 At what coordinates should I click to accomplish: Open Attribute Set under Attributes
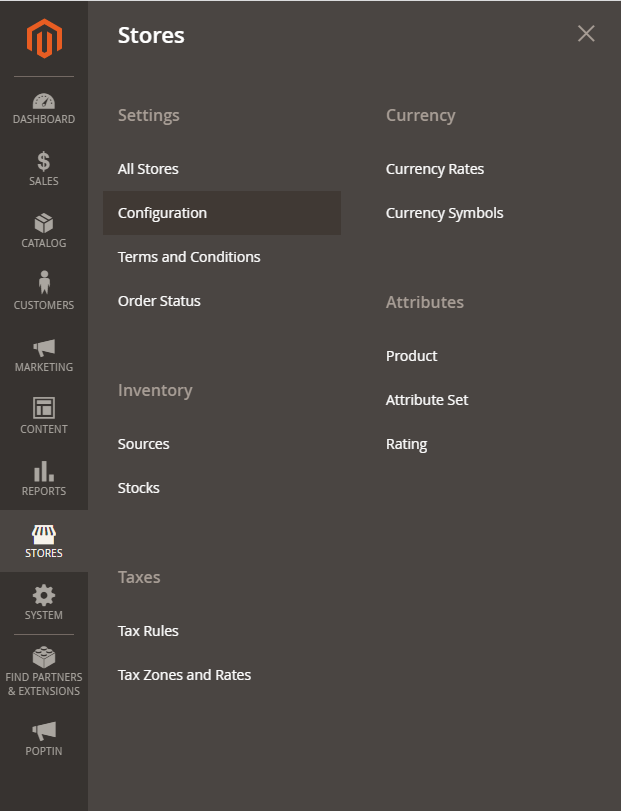pyautogui.click(x=427, y=400)
